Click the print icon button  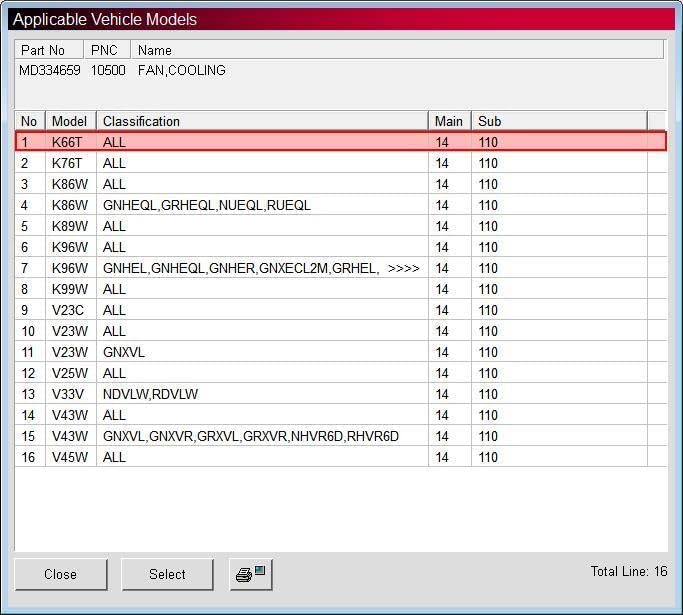251,574
